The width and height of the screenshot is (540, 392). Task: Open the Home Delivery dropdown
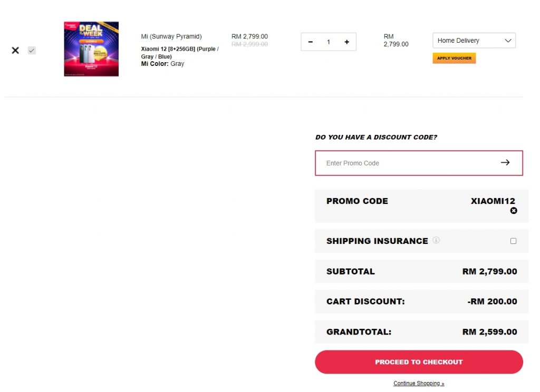coord(474,41)
